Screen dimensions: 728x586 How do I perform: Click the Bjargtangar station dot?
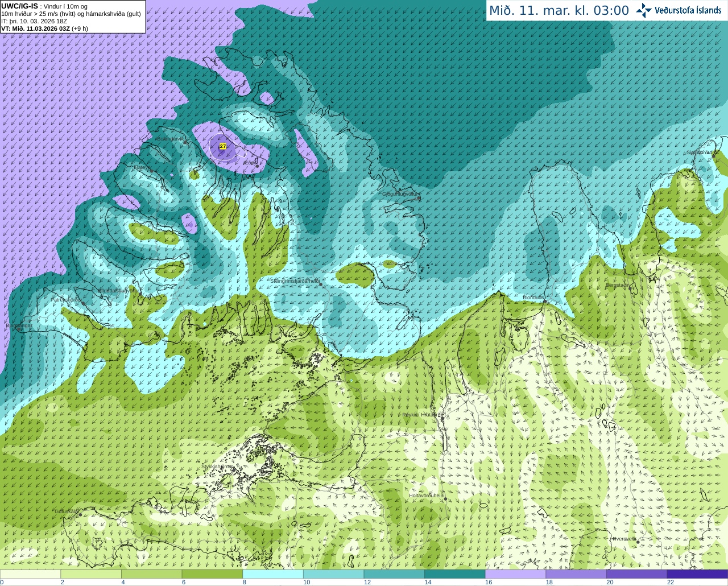pyautogui.click(x=19, y=329)
